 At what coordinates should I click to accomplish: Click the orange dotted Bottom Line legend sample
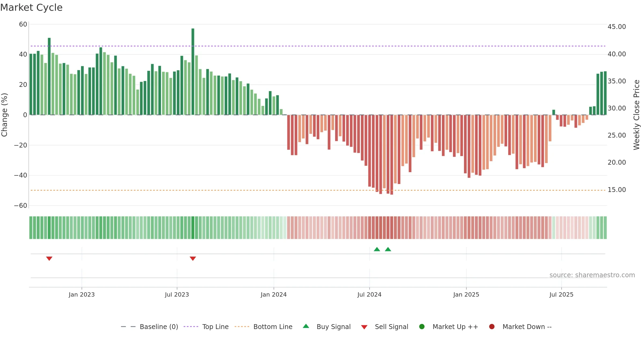click(242, 327)
